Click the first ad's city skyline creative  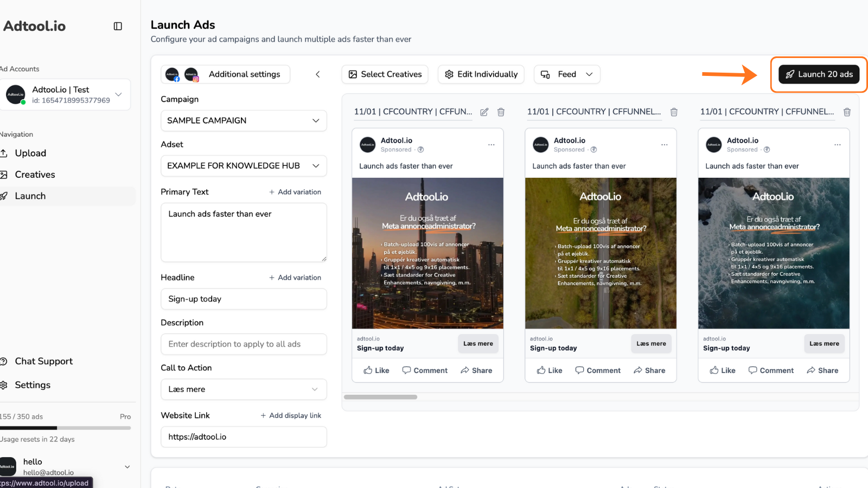427,253
